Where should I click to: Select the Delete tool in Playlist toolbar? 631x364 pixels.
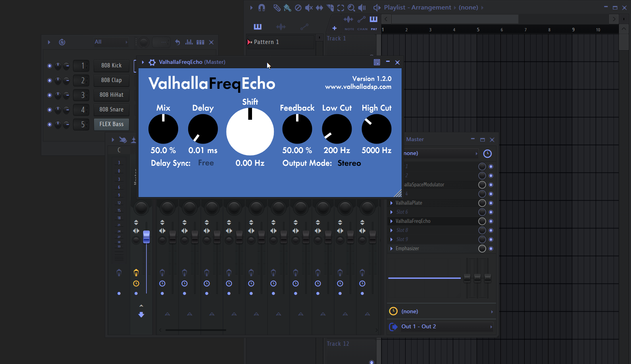pyautogui.click(x=298, y=8)
